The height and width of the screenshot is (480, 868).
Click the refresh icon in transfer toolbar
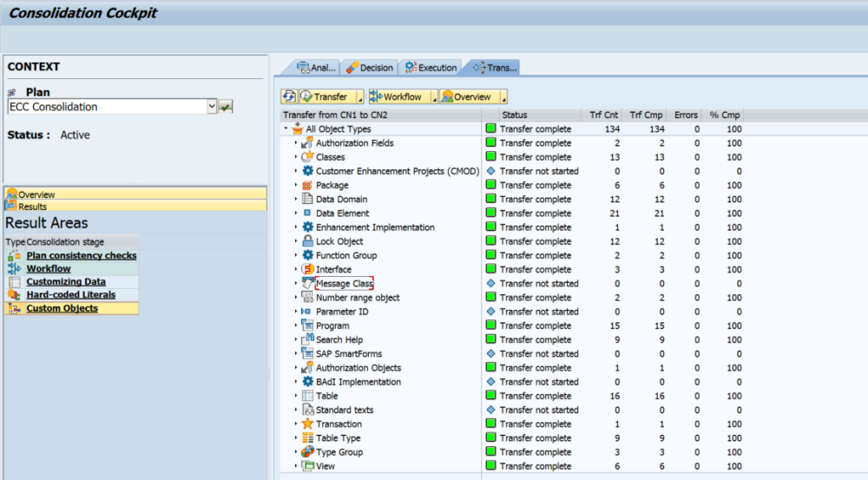[289, 97]
